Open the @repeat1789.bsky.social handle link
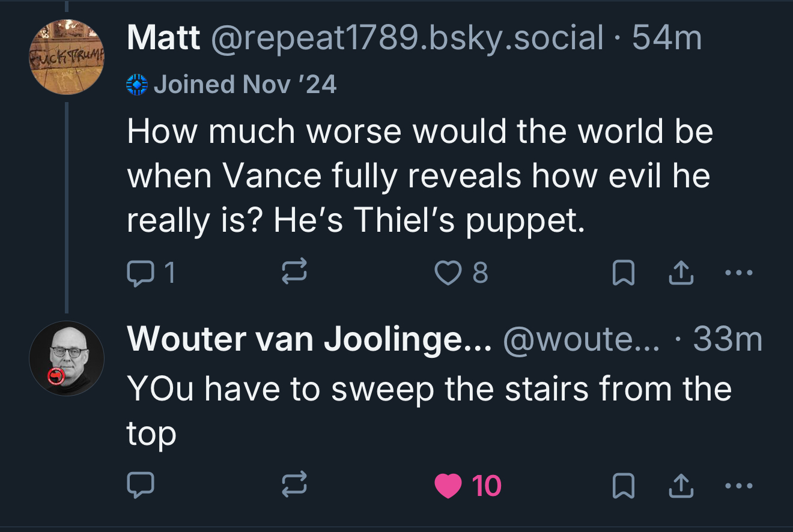The height and width of the screenshot is (532, 793). coord(406,38)
